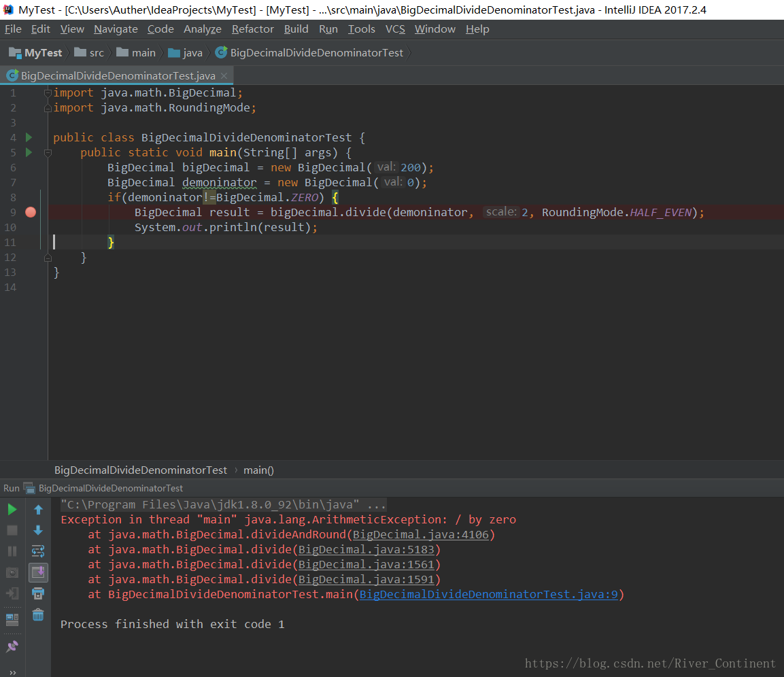Toggle the red breakpoint on line 9
Viewport: 784px width, 677px height.
click(x=30, y=212)
